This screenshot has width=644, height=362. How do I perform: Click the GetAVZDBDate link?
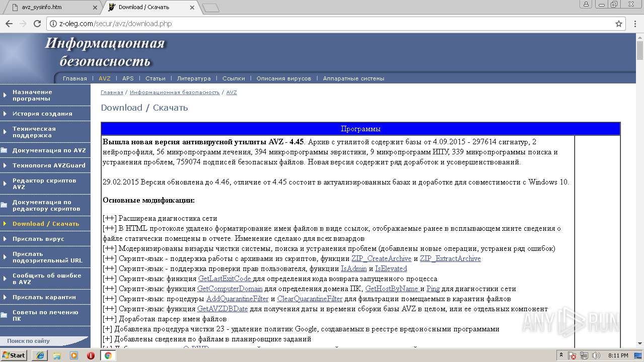(x=222, y=309)
